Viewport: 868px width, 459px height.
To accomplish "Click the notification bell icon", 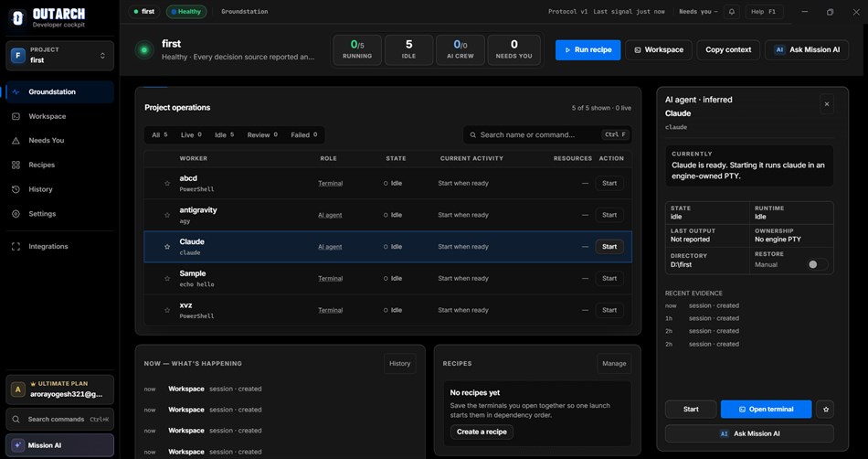I will (731, 12).
